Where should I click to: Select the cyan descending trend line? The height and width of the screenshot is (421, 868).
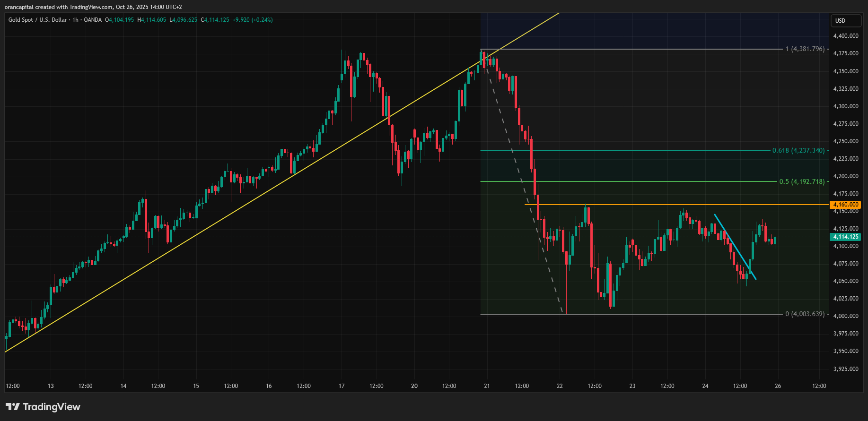[x=735, y=247]
